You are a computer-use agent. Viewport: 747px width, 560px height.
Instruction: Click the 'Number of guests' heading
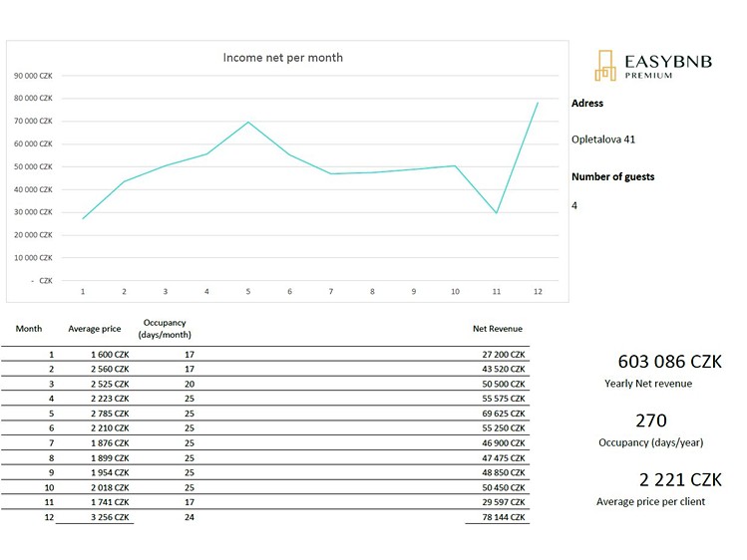[612, 176]
